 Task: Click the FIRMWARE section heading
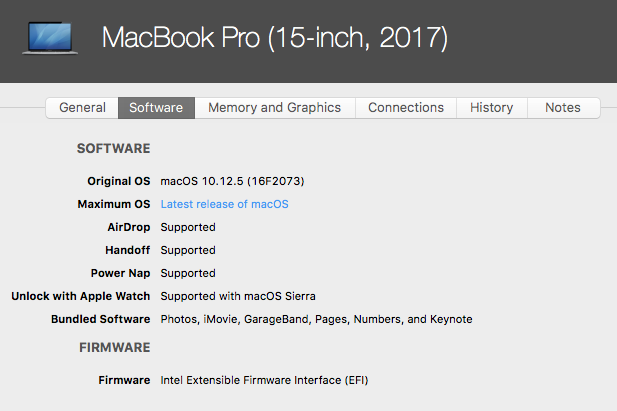115,348
